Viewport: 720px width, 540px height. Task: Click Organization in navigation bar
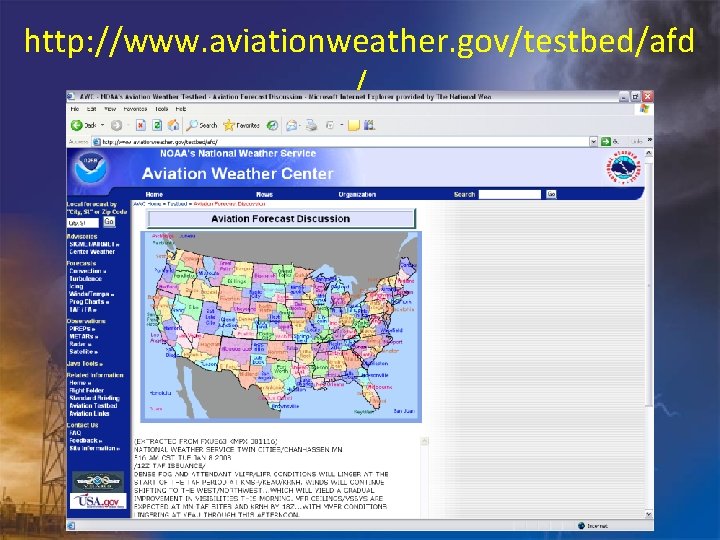(357, 194)
